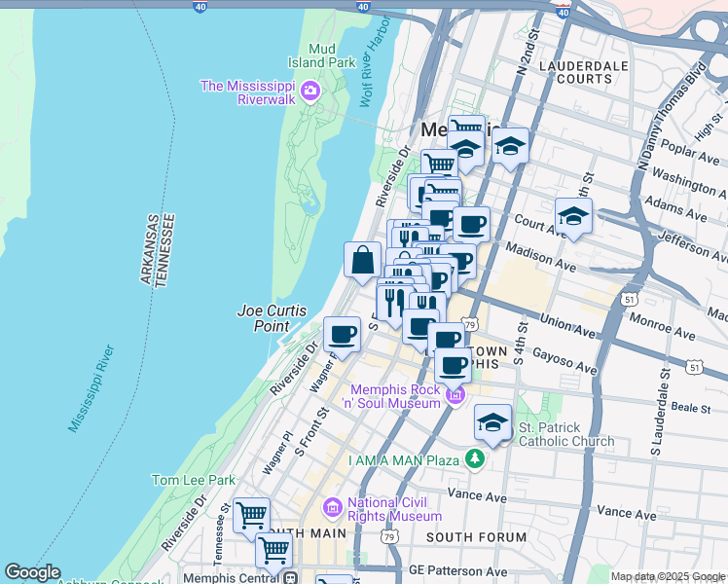Select the Beale St street label
728x584 pixels.
coord(691,408)
